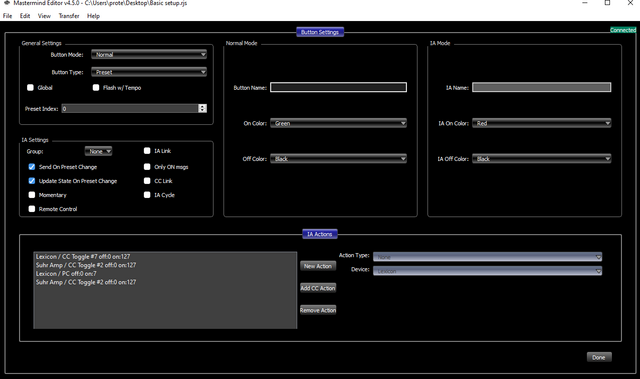640x379 pixels.
Task: Enable the Remote Control checkbox
Action: click(31, 208)
